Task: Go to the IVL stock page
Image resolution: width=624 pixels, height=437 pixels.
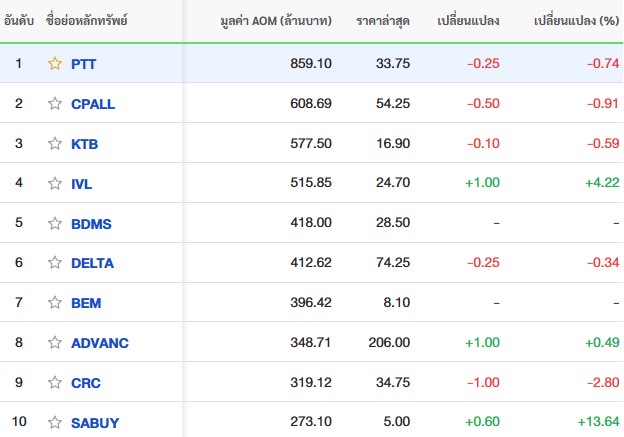Action: pyautogui.click(x=82, y=183)
